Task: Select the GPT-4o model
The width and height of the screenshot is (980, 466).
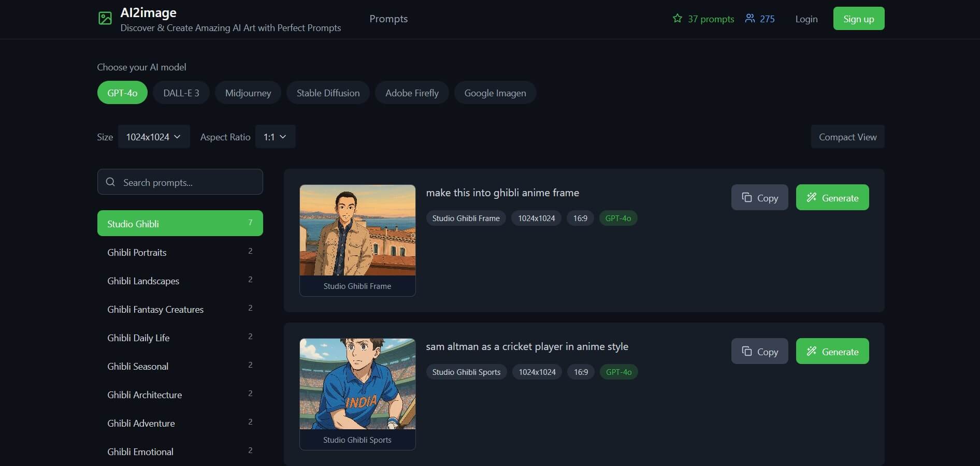Action: (122, 93)
